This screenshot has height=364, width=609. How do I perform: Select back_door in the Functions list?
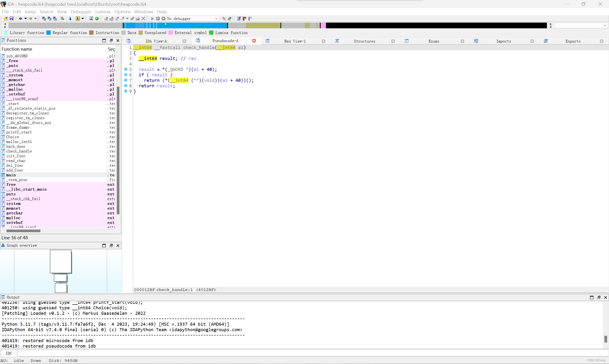(x=16, y=147)
